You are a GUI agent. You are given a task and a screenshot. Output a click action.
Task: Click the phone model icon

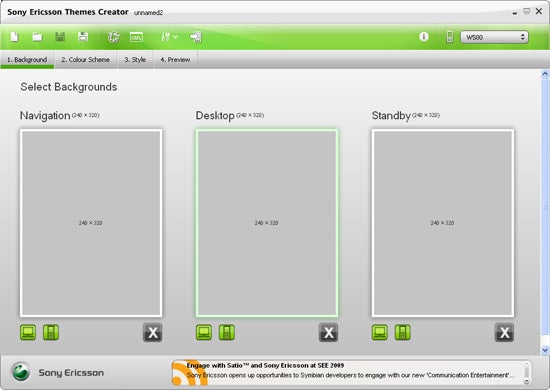click(449, 37)
